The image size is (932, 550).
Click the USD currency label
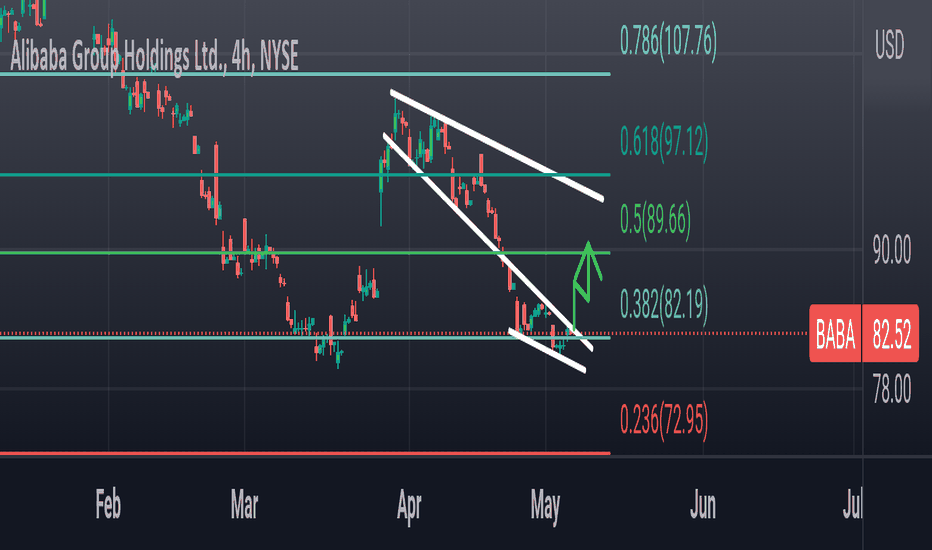point(889,45)
